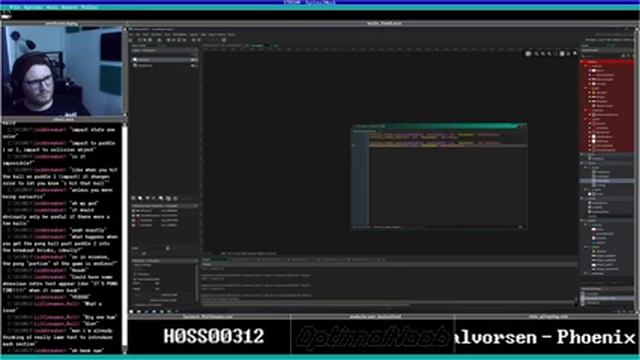
Task: Select the Instances layer row
Action: click(x=164, y=60)
